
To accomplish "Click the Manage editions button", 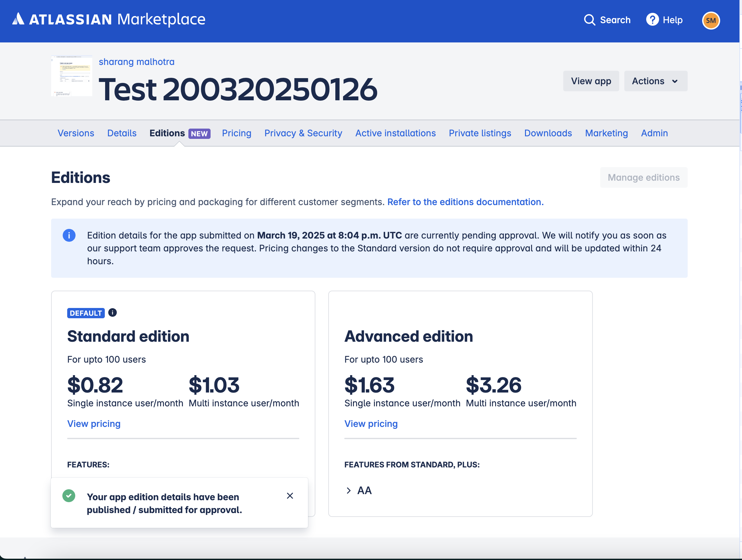I will pyautogui.click(x=643, y=177).
